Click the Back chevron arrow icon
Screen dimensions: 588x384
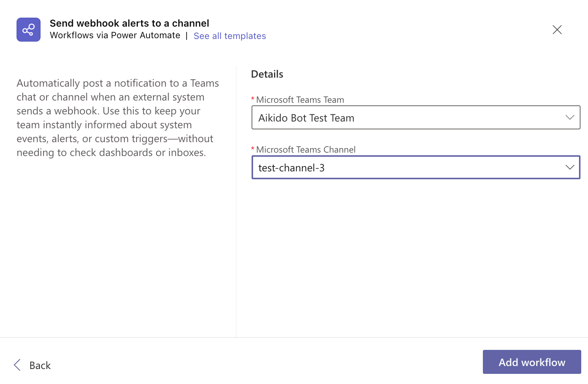(x=17, y=365)
